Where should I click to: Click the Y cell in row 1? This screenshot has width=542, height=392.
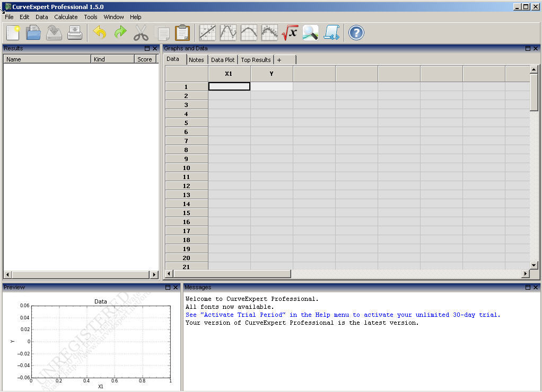272,86
